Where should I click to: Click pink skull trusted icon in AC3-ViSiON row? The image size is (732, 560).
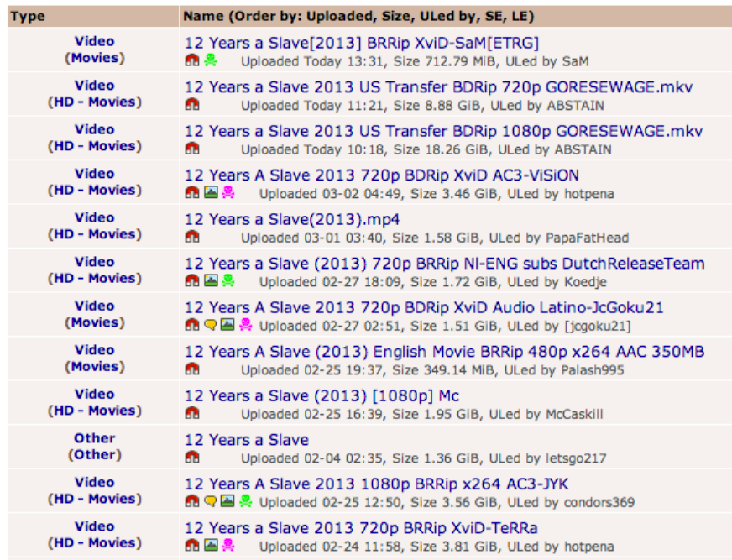tap(228, 192)
